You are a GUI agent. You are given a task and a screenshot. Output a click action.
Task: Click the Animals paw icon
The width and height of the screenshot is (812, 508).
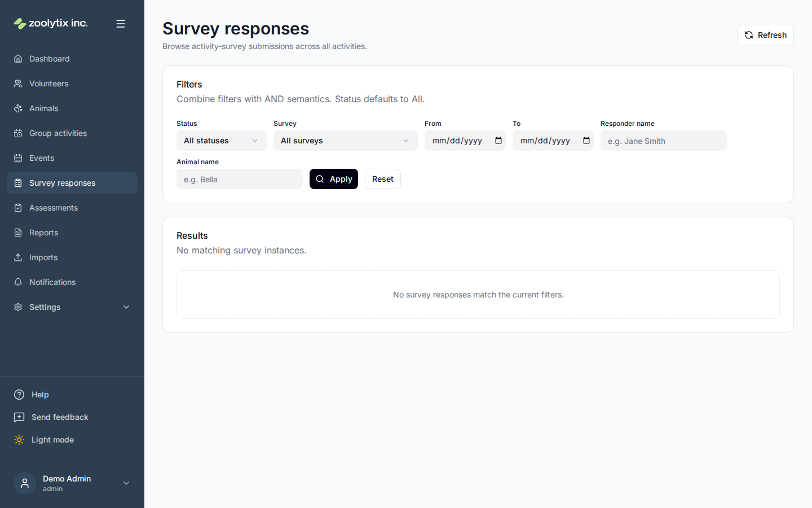[x=18, y=108]
